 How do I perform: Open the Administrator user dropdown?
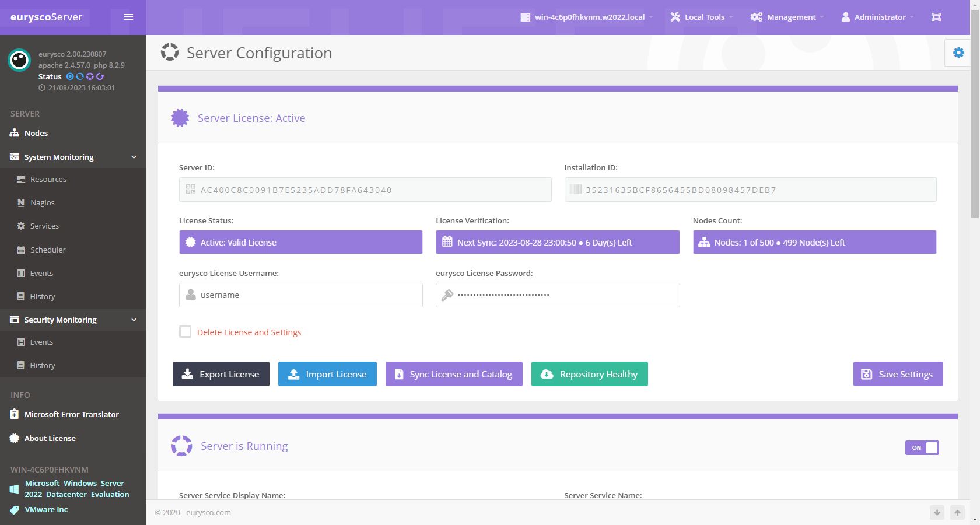click(877, 17)
